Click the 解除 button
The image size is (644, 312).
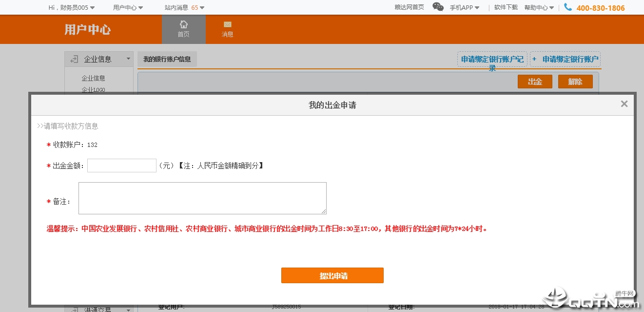pos(575,82)
